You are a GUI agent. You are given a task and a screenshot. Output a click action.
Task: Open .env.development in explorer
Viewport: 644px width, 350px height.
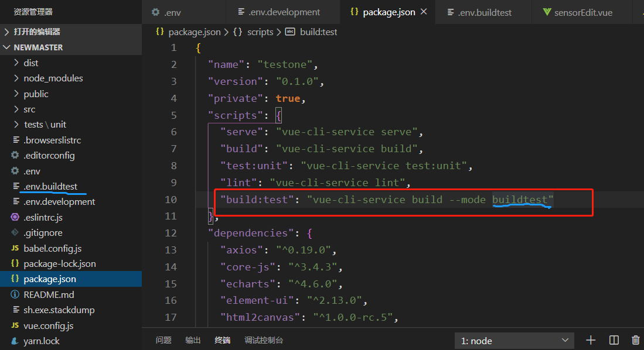[71, 201]
